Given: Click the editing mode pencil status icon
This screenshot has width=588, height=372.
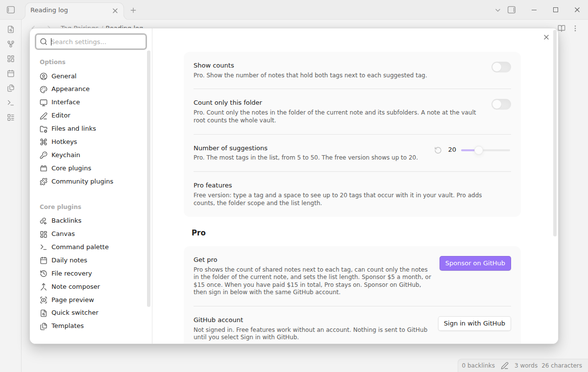Looking at the screenshot, I should point(505,366).
